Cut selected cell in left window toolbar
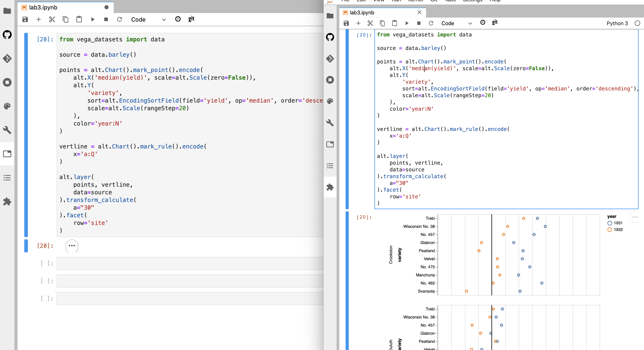Viewport: 644px width, 350px height. click(52, 19)
